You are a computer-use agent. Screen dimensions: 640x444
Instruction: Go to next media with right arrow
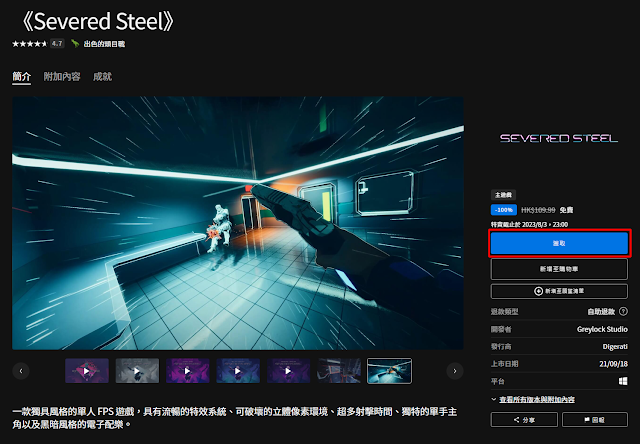tap(455, 371)
